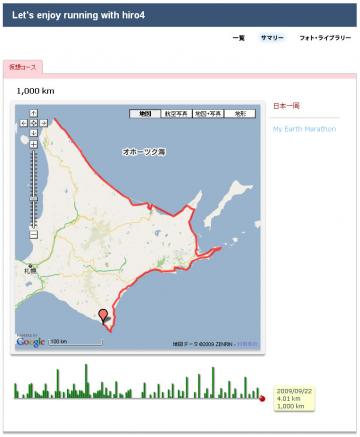Switch map to 地図+写真 hybrid view
360x437 pixels.
pos(208,114)
